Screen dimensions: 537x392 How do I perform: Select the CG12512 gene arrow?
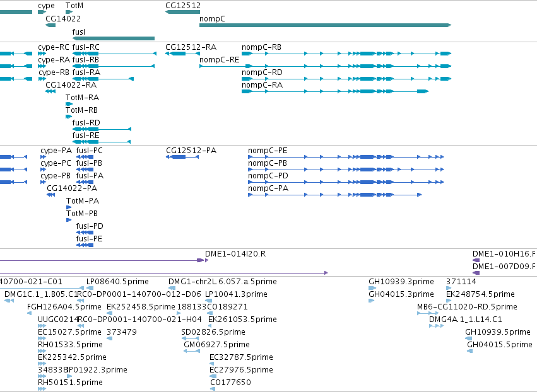tap(182, 12)
